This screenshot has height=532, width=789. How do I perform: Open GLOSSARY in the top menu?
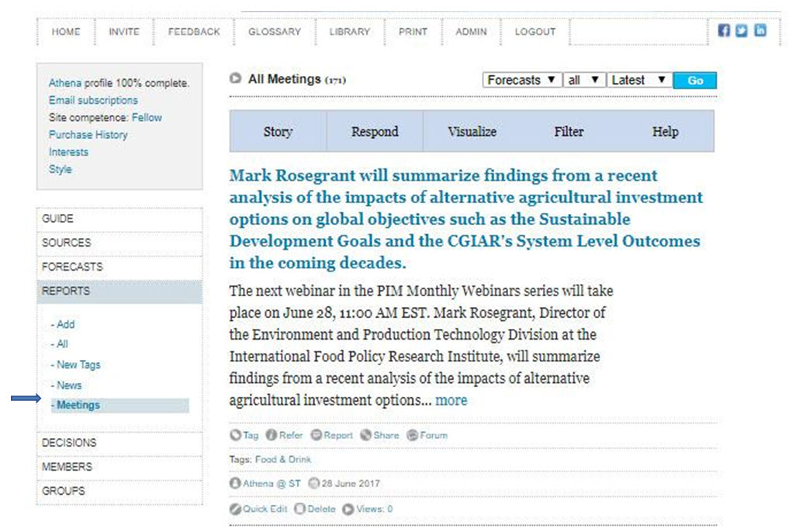point(275,32)
